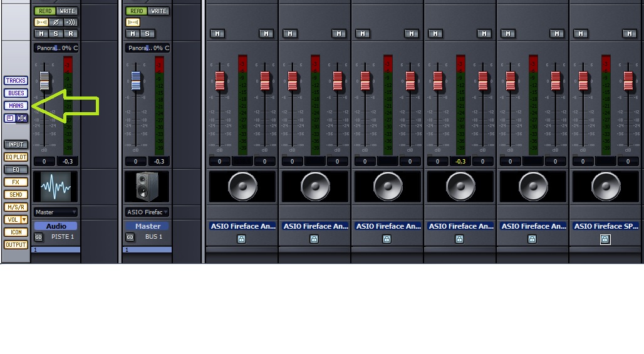Mute left channel of the first ASIO Fireface An... strip

coord(217,34)
